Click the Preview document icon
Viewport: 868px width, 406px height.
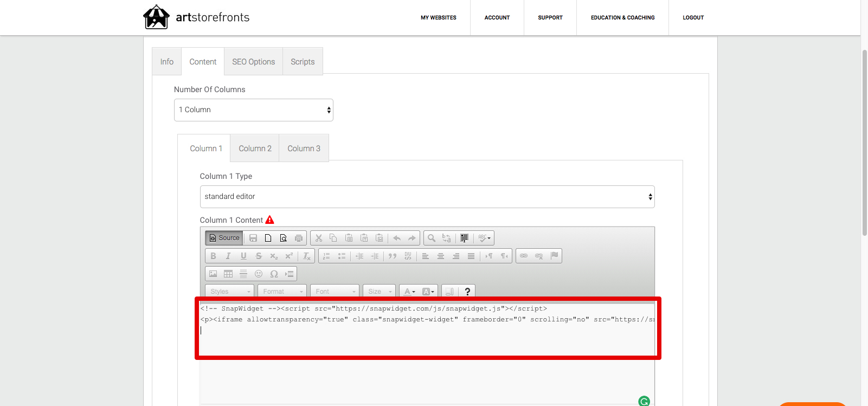(x=284, y=238)
